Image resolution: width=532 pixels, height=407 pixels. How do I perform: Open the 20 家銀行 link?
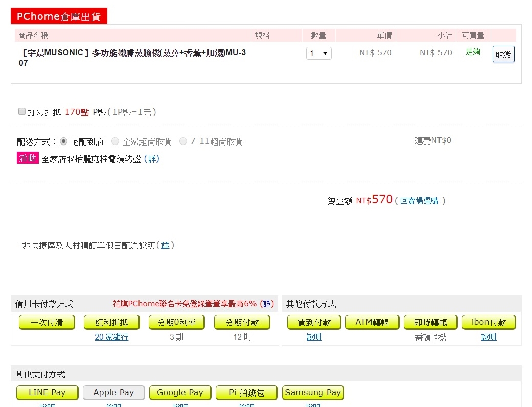(111, 337)
